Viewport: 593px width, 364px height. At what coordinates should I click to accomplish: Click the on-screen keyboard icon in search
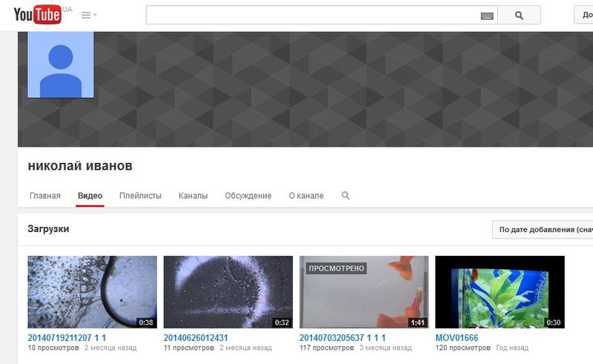click(486, 16)
